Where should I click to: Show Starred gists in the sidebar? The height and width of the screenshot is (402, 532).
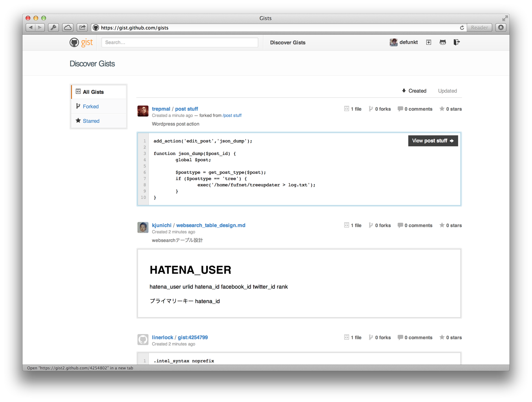[x=91, y=121]
